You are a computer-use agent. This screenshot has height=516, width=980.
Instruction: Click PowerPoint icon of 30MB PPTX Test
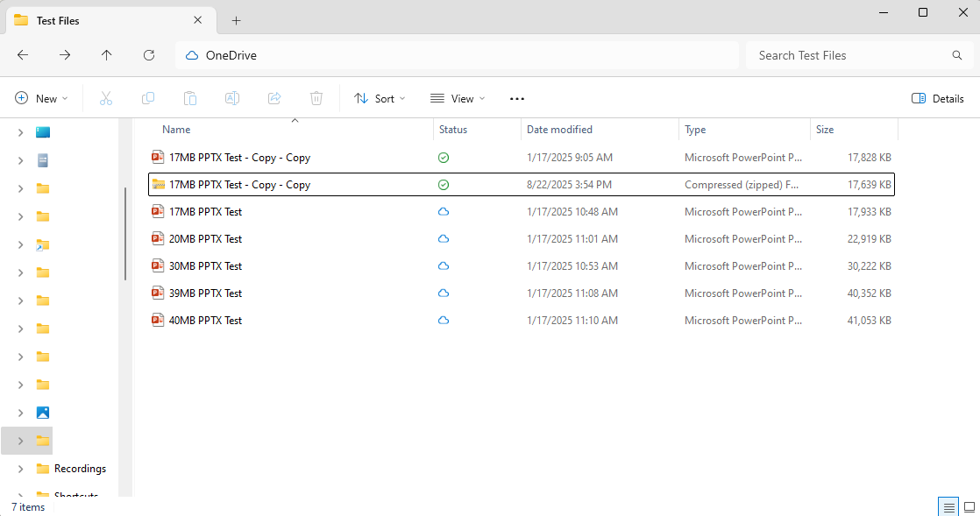click(x=158, y=265)
